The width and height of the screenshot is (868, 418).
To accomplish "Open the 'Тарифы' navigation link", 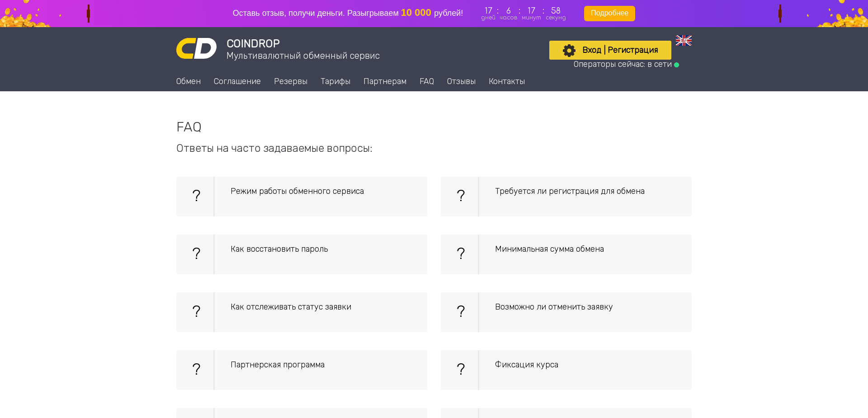I will (335, 81).
